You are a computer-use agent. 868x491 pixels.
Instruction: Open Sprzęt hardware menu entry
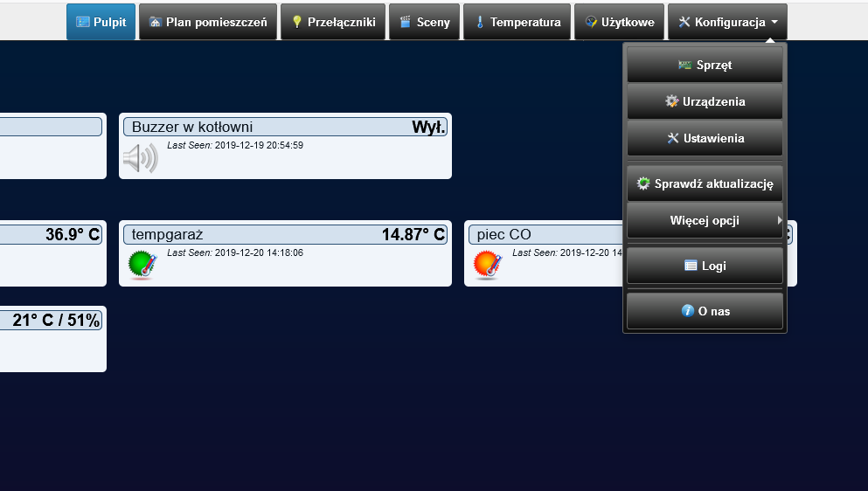point(705,65)
